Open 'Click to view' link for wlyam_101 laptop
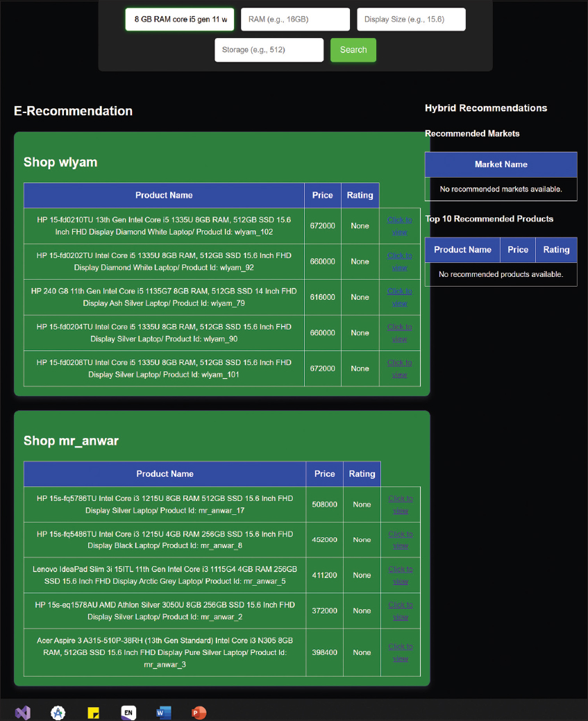This screenshot has width=588, height=721. (399, 368)
